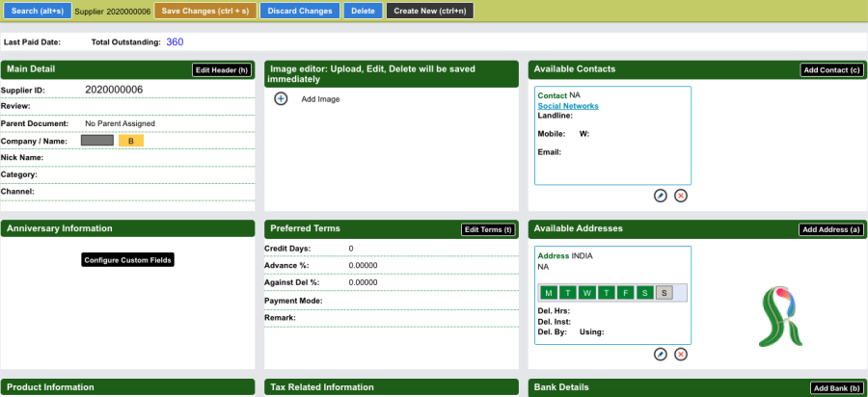Click the Tax Related Information header

tap(392, 387)
